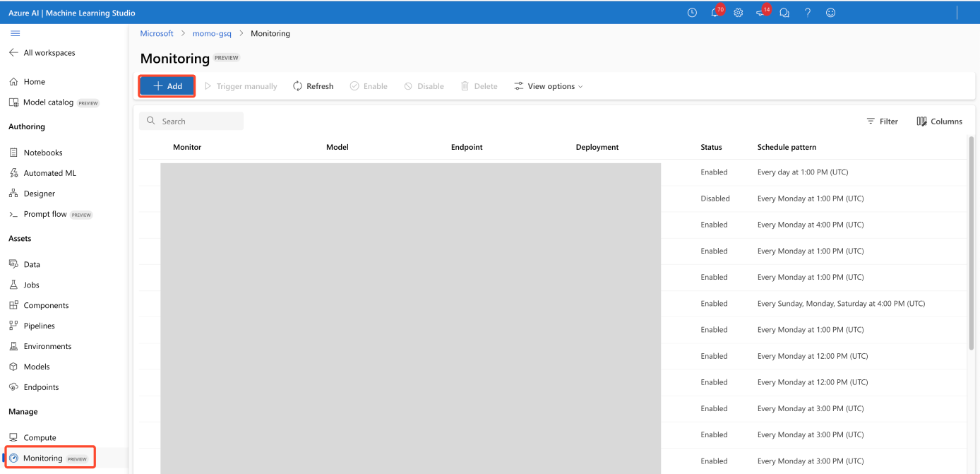Screen dimensions: 980x474
Task: Navigate to momo-gsq breadcrumb link
Action: [212, 34]
